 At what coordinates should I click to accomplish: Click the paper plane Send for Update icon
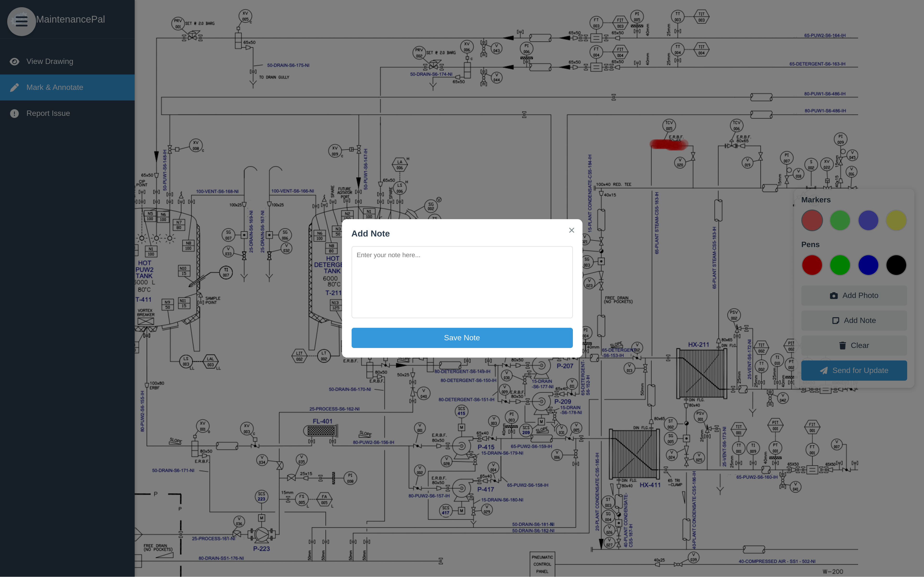click(x=823, y=371)
